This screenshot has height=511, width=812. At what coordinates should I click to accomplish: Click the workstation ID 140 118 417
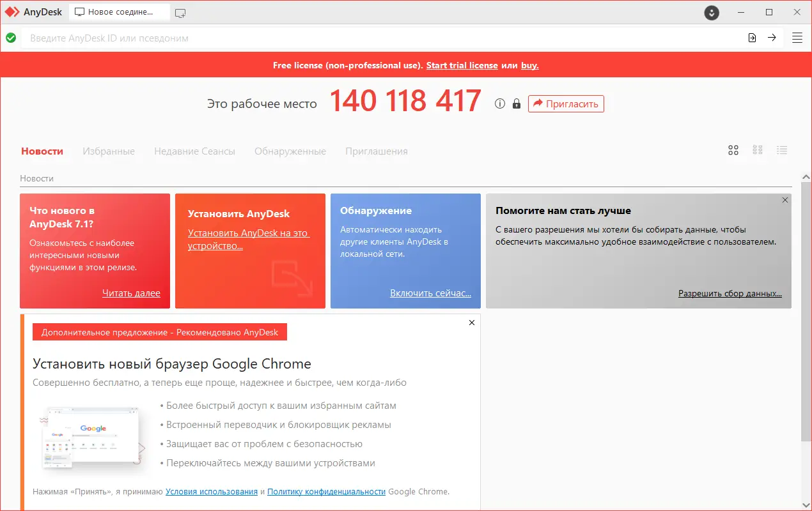pos(405,102)
